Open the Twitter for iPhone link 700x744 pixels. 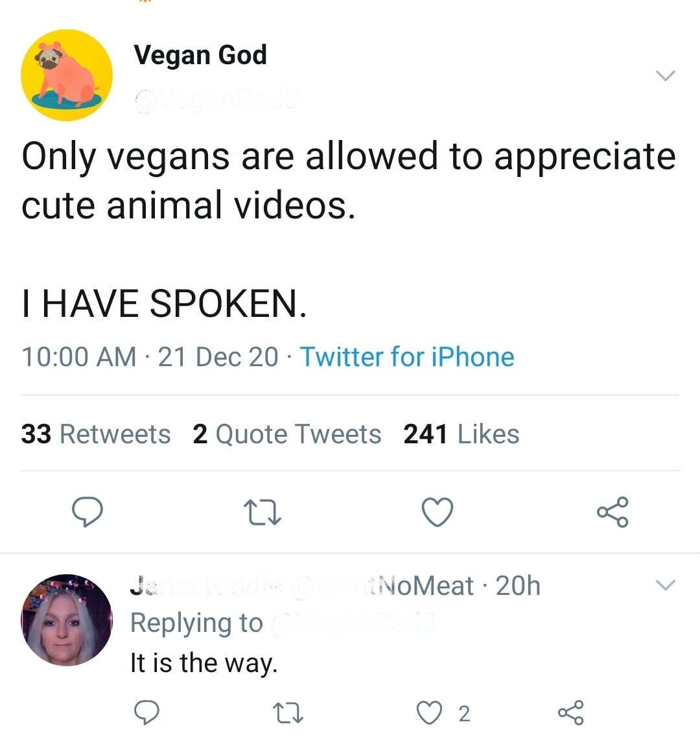click(406, 356)
